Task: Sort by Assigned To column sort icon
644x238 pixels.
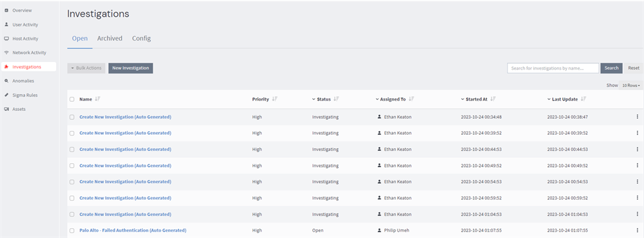Action: pyautogui.click(x=411, y=99)
